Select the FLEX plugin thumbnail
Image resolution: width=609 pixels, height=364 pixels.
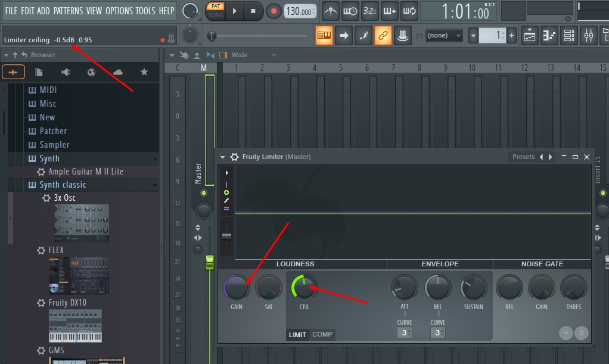(x=79, y=275)
